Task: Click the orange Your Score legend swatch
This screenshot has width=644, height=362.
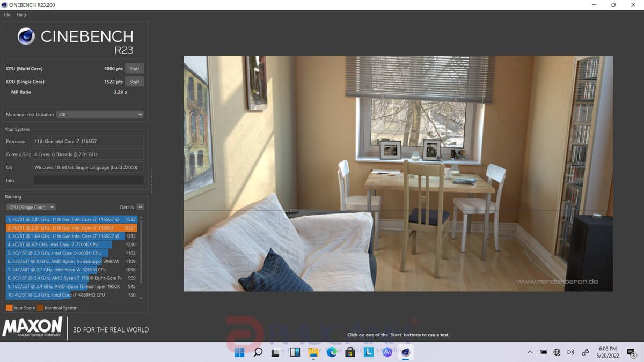Action: (9, 308)
